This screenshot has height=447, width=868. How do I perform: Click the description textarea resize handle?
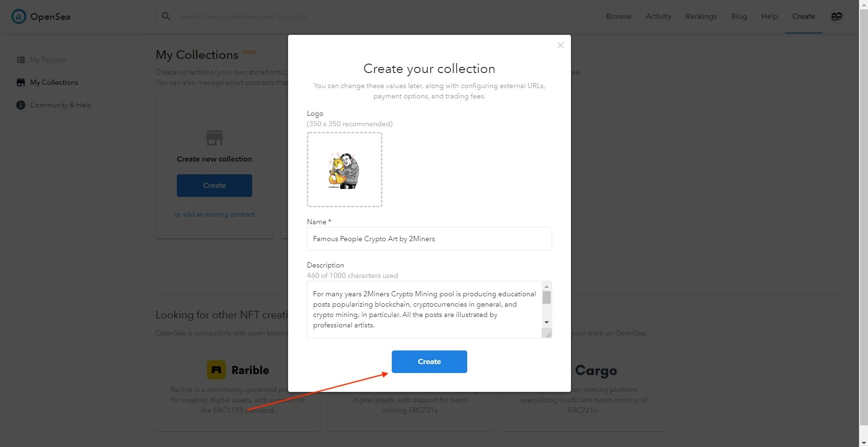tap(547, 333)
